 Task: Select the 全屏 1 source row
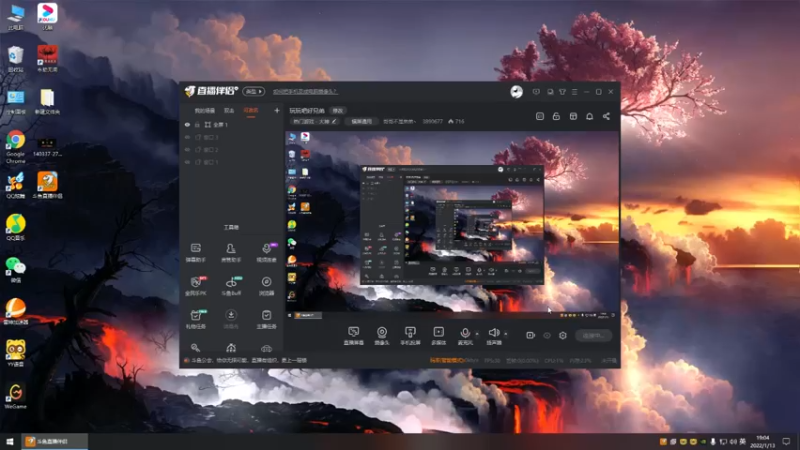(232, 124)
